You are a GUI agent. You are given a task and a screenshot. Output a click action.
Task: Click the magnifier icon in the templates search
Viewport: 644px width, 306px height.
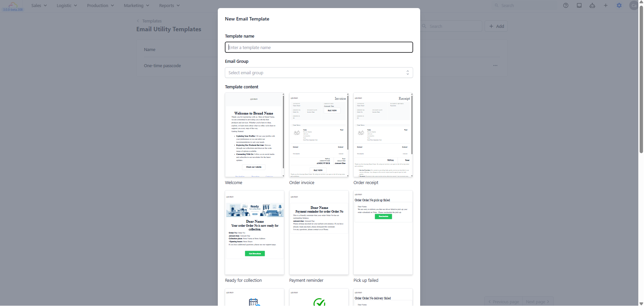point(424,26)
